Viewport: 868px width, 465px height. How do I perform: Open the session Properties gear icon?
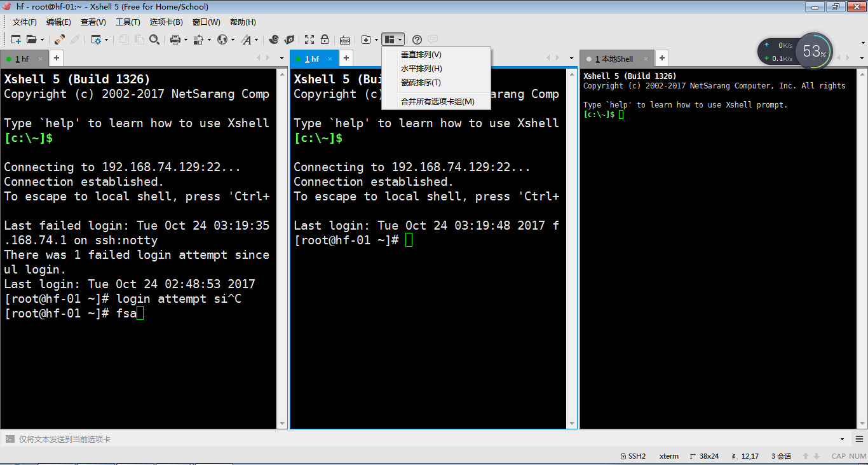coord(96,39)
